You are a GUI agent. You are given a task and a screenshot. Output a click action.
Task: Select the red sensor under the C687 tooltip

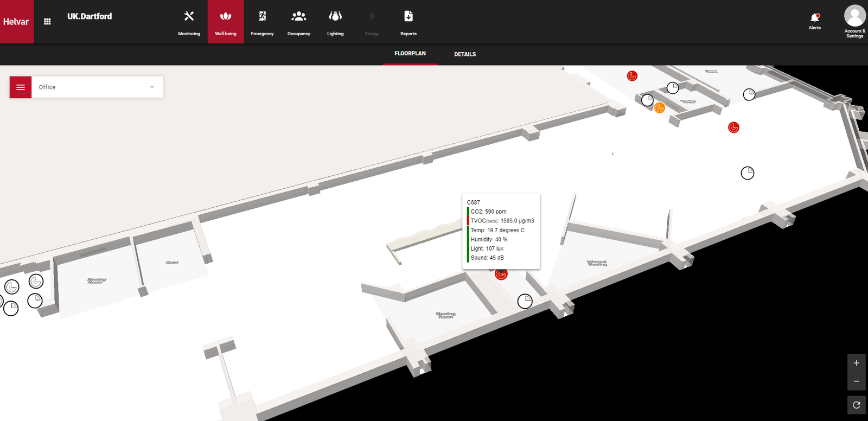501,275
